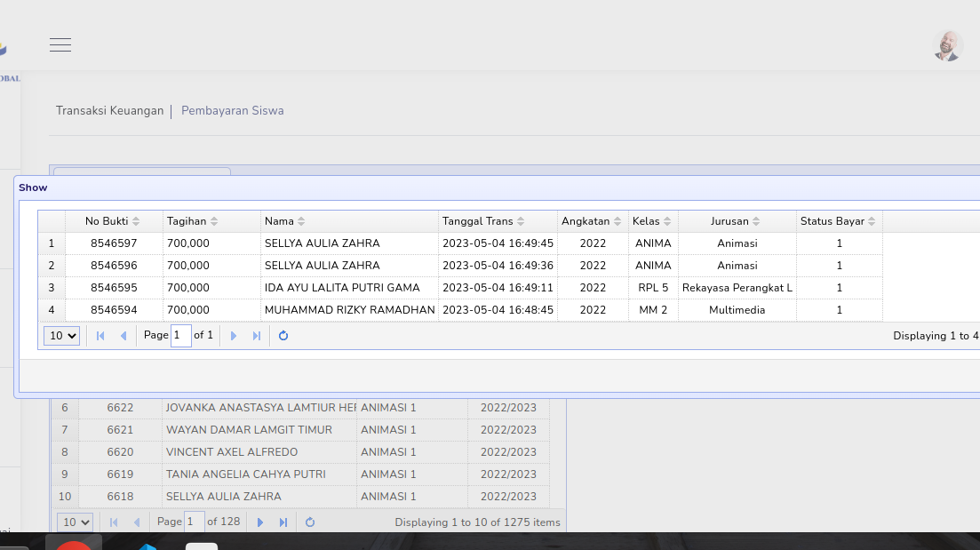Sort by Status Bayar column
Viewport: 980px width, 550px height.
(x=838, y=221)
